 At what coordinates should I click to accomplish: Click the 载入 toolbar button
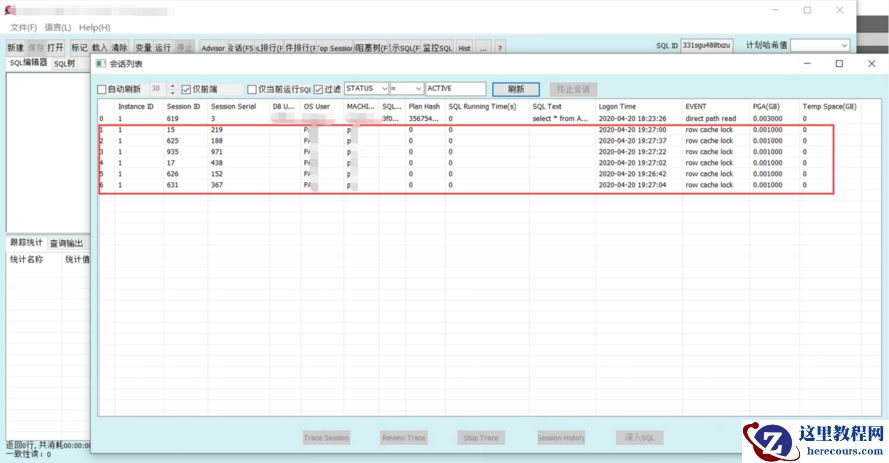(x=99, y=48)
